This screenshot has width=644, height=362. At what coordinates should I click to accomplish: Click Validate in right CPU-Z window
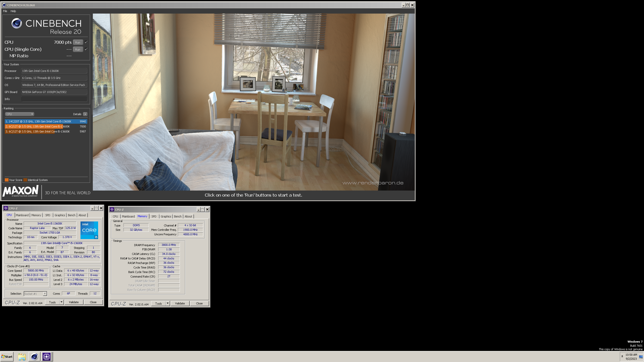pos(180,303)
